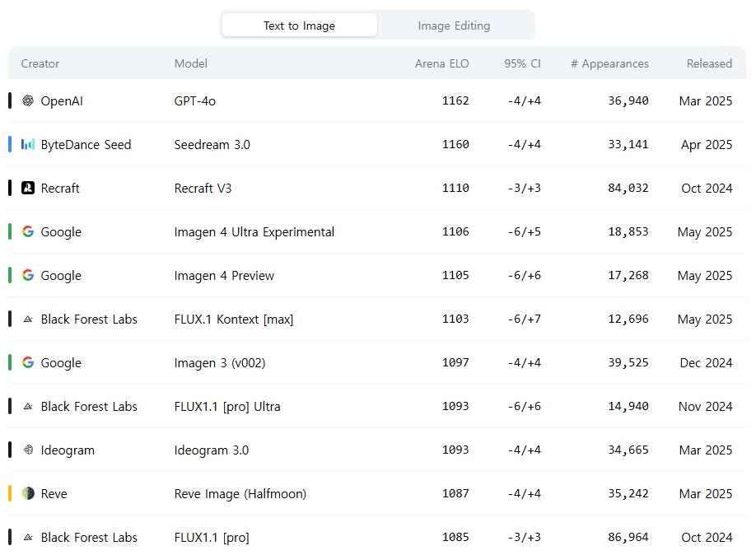Image resolution: width=756 pixels, height=555 pixels.
Task: Select the Reve Image (Halfmoon) model name
Action: [x=240, y=494]
